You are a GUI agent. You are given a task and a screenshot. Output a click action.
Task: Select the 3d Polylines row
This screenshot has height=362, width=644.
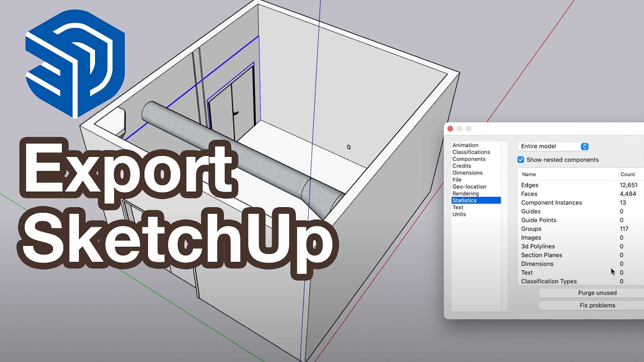pos(581,246)
